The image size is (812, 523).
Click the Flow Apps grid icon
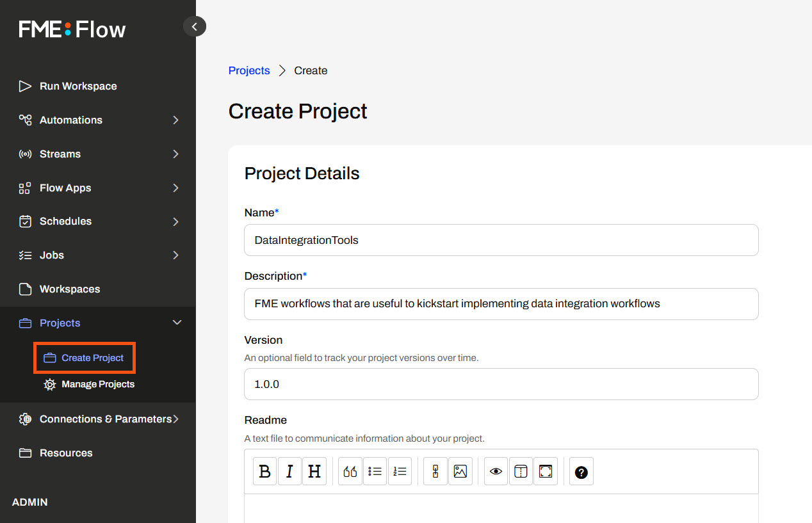[x=25, y=188]
